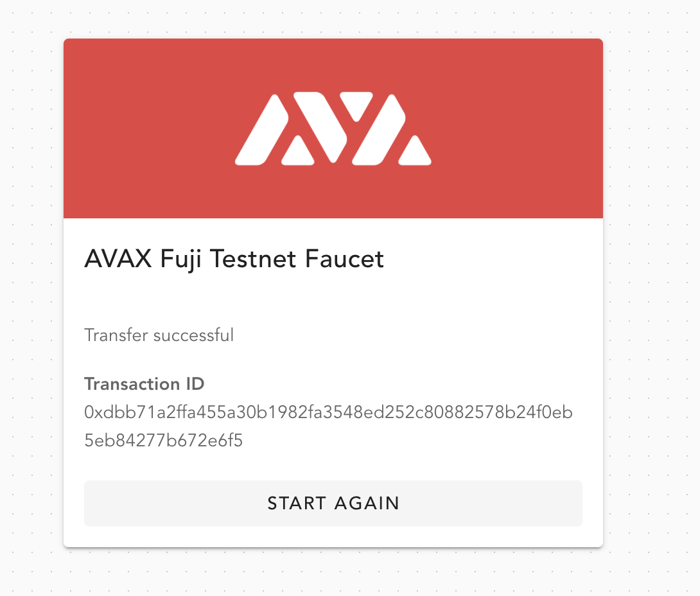Click the AVAX Fuji Testnet Faucet heading

[x=234, y=259]
